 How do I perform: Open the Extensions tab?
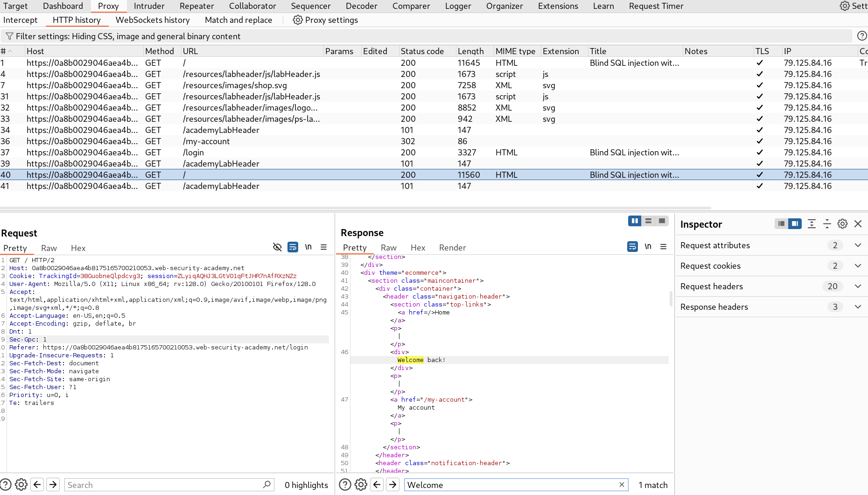click(x=558, y=6)
